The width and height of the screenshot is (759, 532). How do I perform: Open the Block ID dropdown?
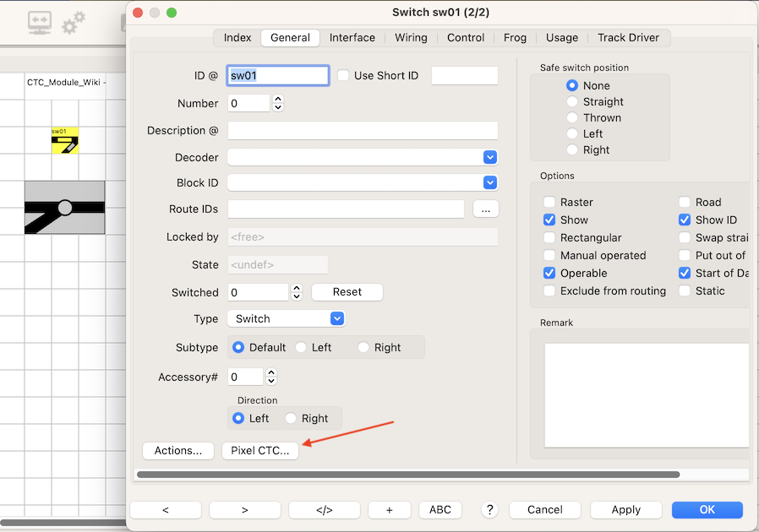coord(489,183)
